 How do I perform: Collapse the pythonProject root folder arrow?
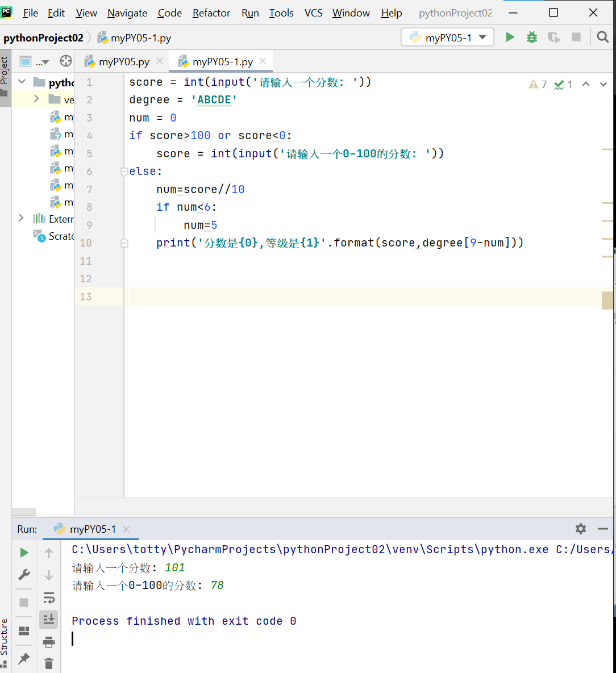[22, 82]
